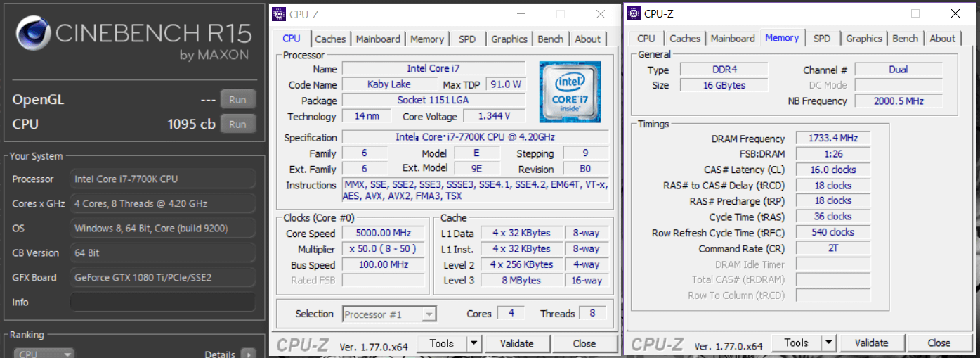Open Bench tab in right CPU-Z window

[x=906, y=39]
